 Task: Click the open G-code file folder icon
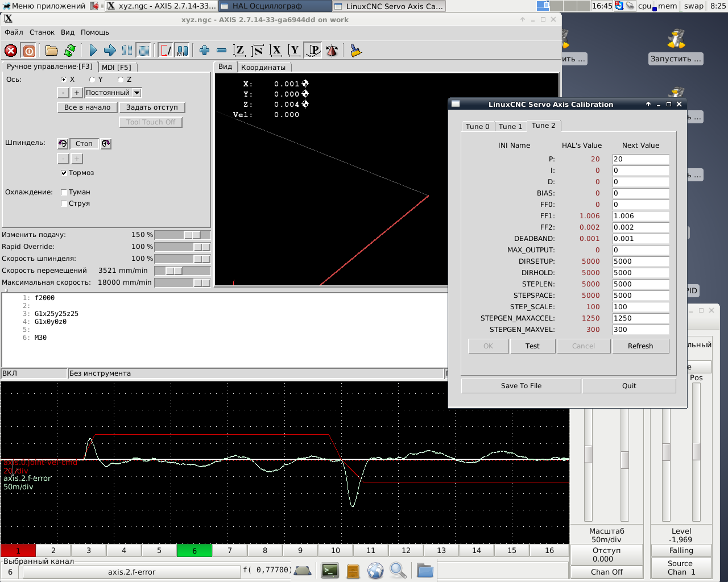tap(52, 51)
